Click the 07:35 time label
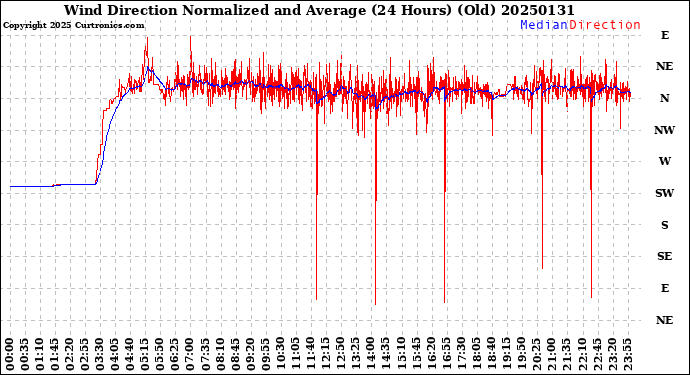The height and width of the screenshot is (375, 690). tap(206, 355)
